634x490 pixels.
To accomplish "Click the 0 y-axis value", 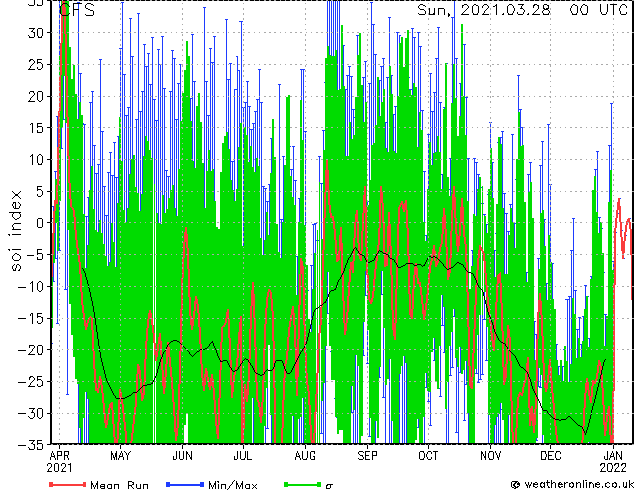I will 39,223.
